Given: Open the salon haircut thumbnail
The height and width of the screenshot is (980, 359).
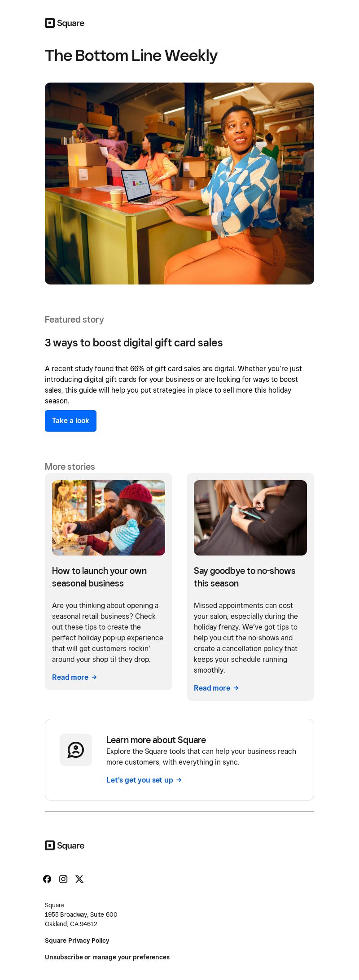Looking at the screenshot, I should coord(250,518).
